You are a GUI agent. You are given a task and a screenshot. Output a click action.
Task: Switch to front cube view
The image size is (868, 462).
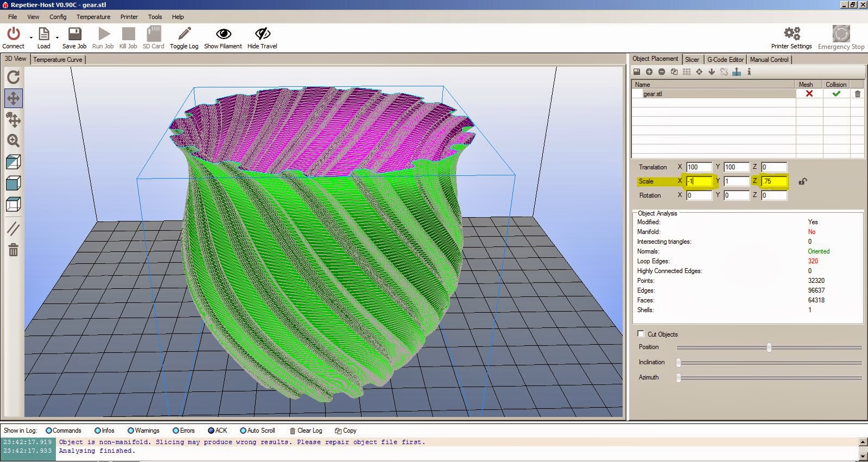pyautogui.click(x=14, y=183)
